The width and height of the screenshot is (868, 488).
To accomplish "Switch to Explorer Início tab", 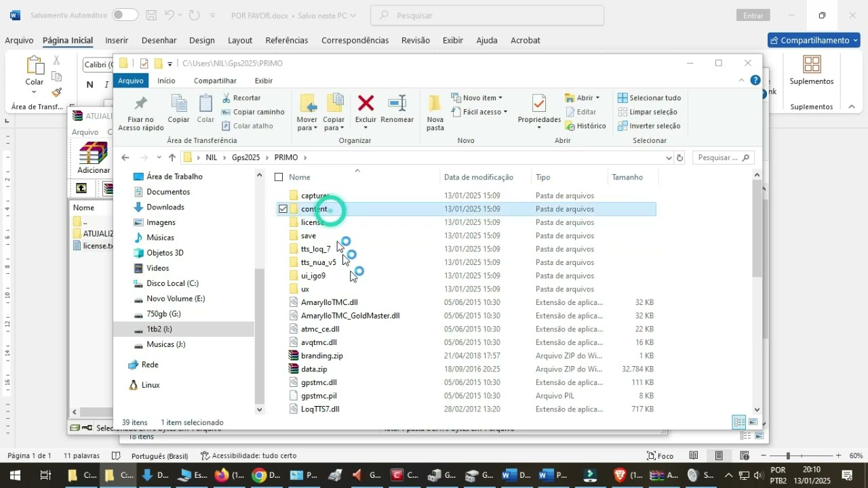I will tap(166, 81).
